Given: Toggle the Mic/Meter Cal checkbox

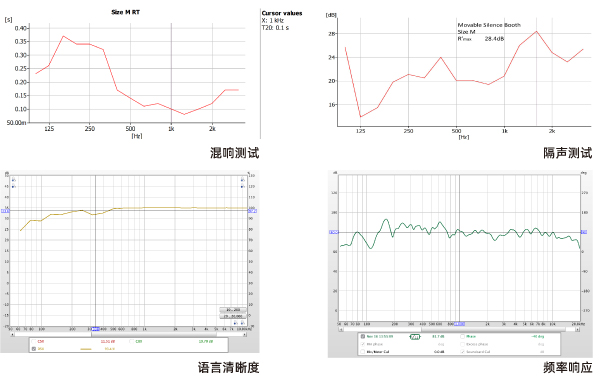Looking at the screenshot, I should pyautogui.click(x=362, y=352).
